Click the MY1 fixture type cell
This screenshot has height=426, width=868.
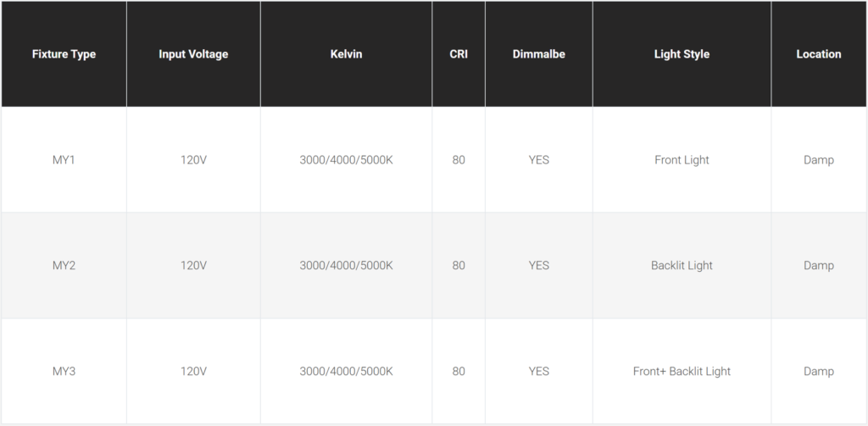[x=64, y=159]
